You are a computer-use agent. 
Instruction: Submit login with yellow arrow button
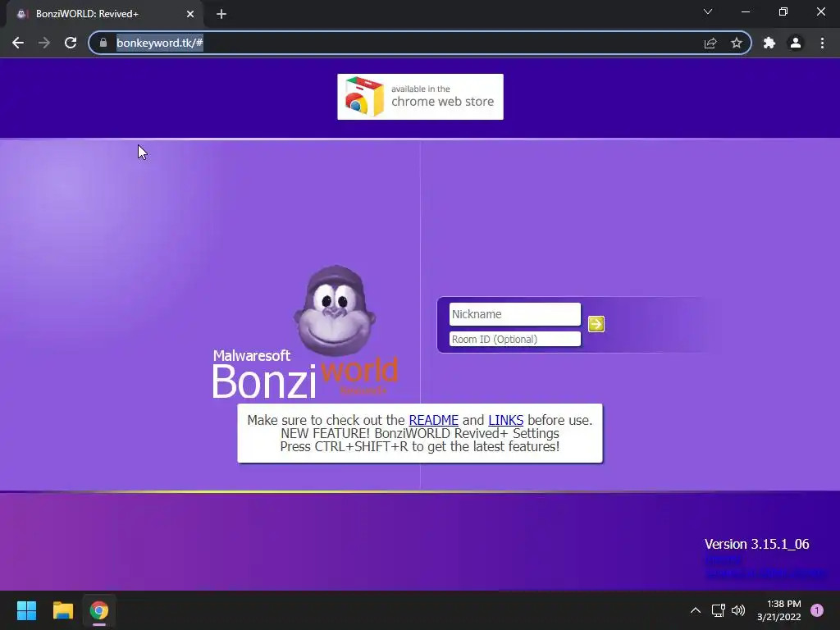pos(596,324)
